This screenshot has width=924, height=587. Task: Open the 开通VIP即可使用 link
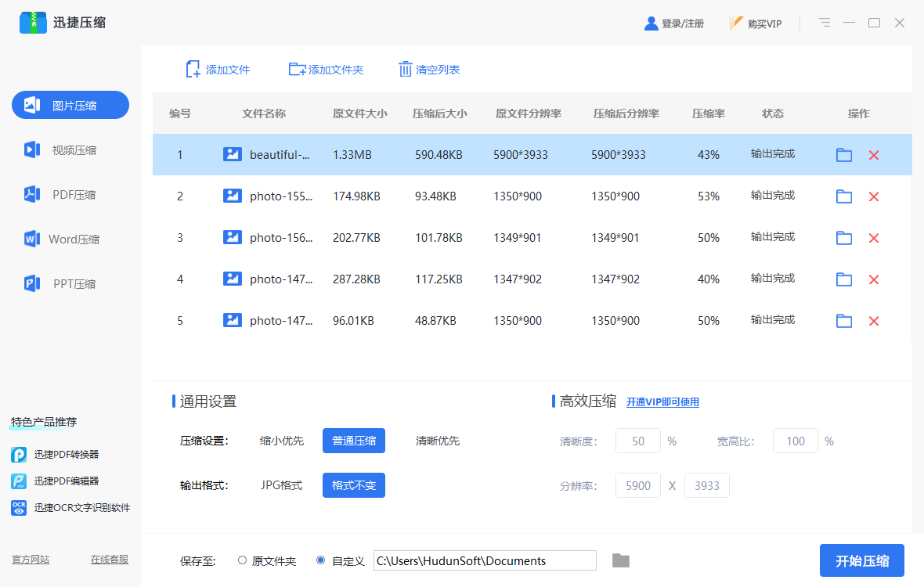point(662,402)
